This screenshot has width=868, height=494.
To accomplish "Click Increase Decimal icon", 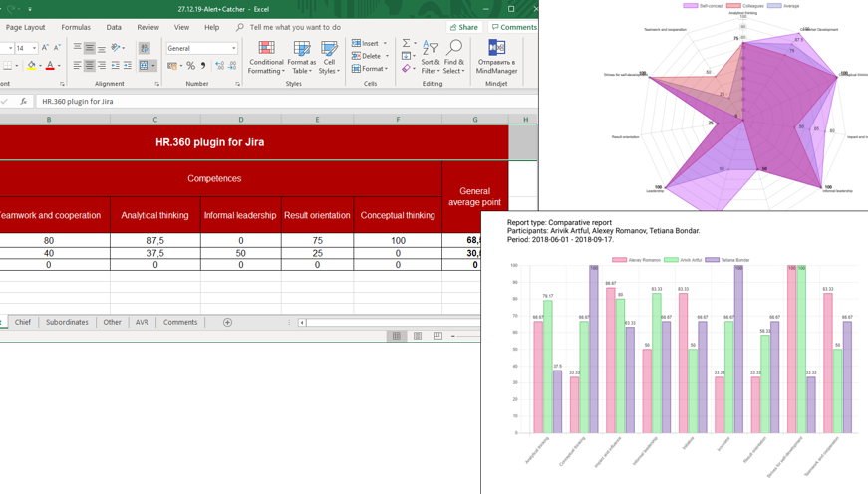I will click(x=220, y=66).
